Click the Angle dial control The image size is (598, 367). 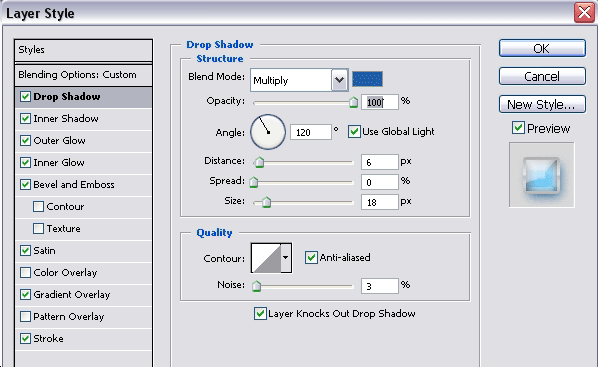pos(268,132)
